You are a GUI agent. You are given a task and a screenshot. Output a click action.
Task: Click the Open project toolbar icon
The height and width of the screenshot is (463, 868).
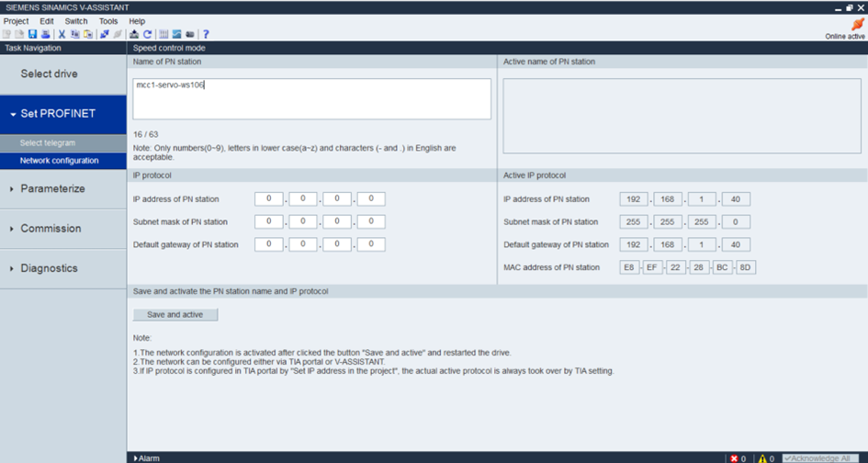(x=19, y=34)
